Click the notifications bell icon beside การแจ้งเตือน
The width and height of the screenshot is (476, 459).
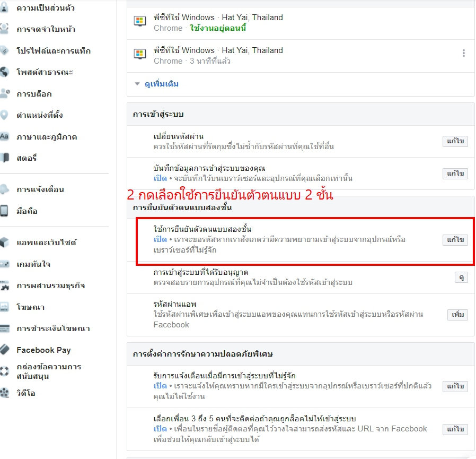click(x=5, y=189)
